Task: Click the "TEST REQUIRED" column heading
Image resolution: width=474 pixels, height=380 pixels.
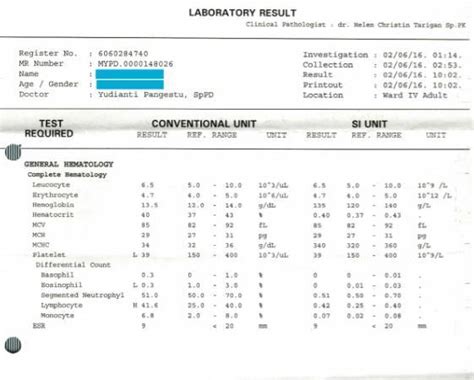Action: click(x=49, y=128)
